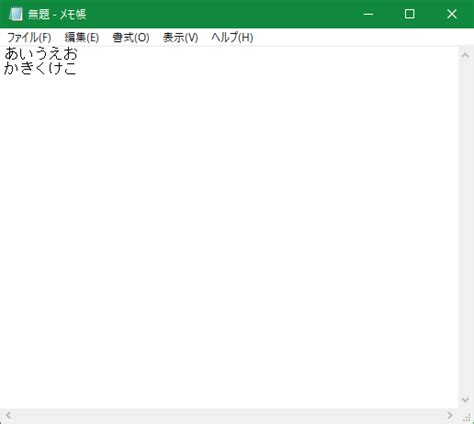This screenshot has height=424, width=474.
Task: Open the ヘルプ(H) menu
Action: [232, 37]
